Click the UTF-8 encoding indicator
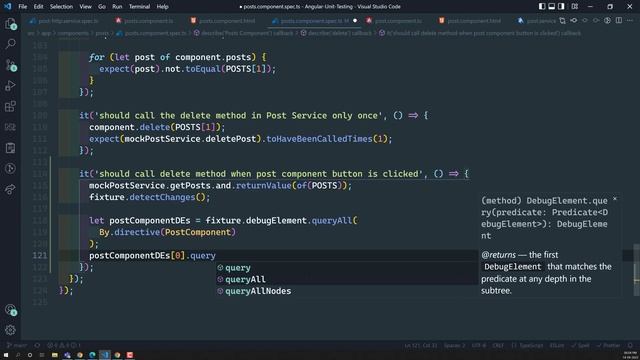640x360 pixels. pyautogui.click(x=478, y=345)
